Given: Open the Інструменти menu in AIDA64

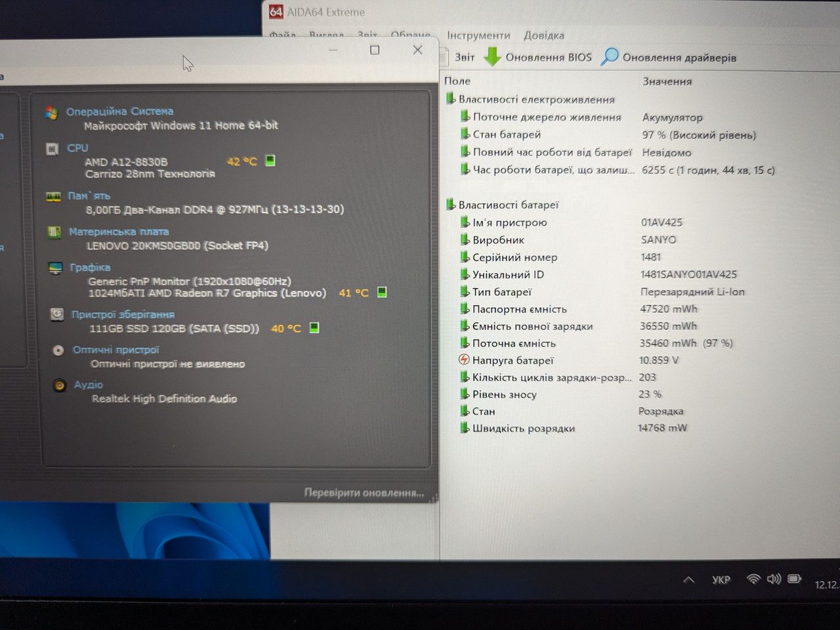Looking at the screenshot, I should tap(478, 35).
